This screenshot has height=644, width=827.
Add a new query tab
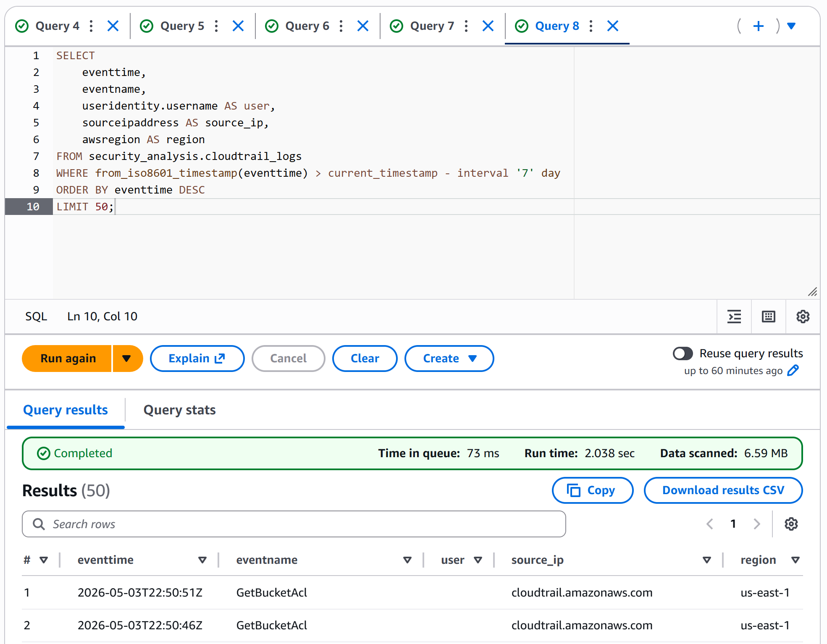[x=759, y=26]
